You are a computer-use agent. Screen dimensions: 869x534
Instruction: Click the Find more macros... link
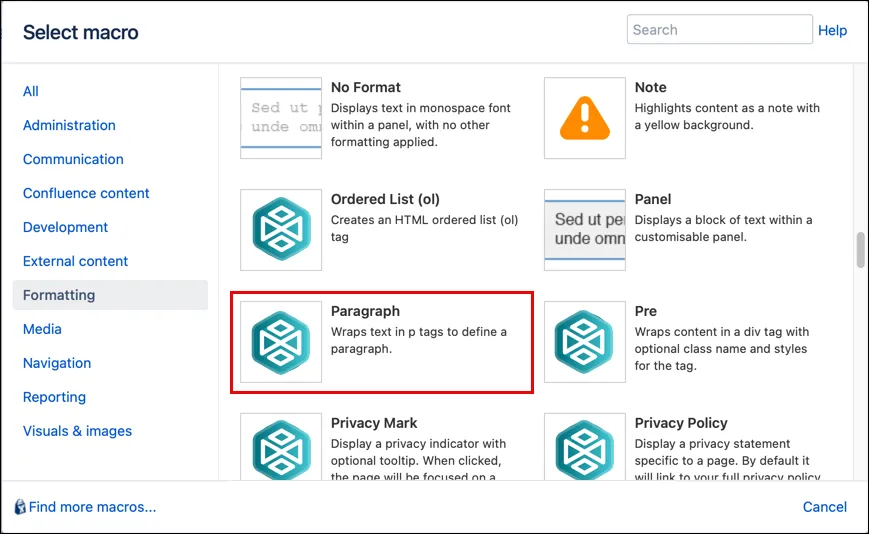pos(93,507)
